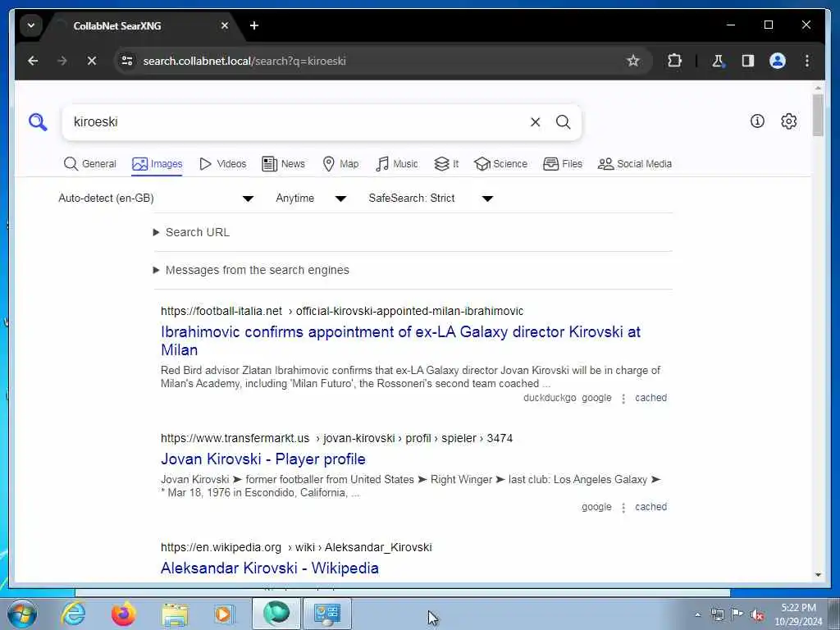Switch to the General search category
The height and width of the screenshot is (630, 840).
[x=89, y=164]
